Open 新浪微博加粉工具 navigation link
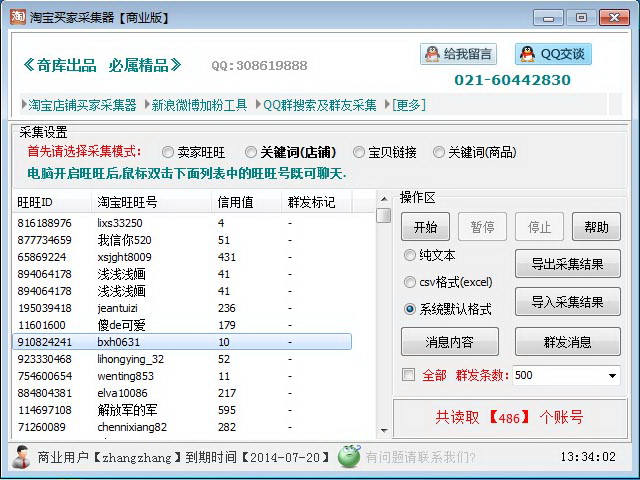This screenshot has height=480, width=640. point(199,105)
